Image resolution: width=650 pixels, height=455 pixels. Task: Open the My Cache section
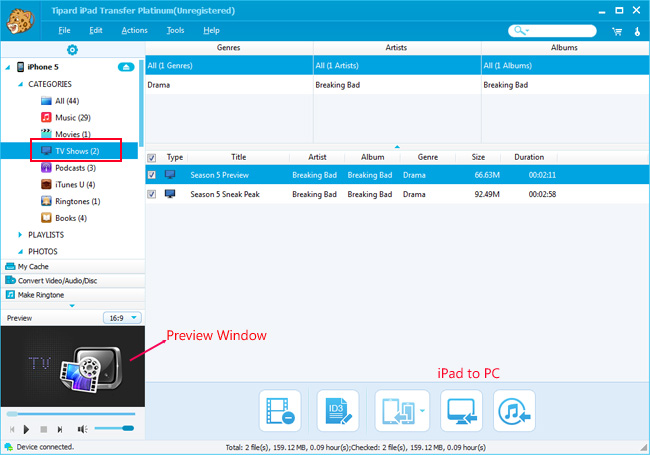click(x=73, y=266)
